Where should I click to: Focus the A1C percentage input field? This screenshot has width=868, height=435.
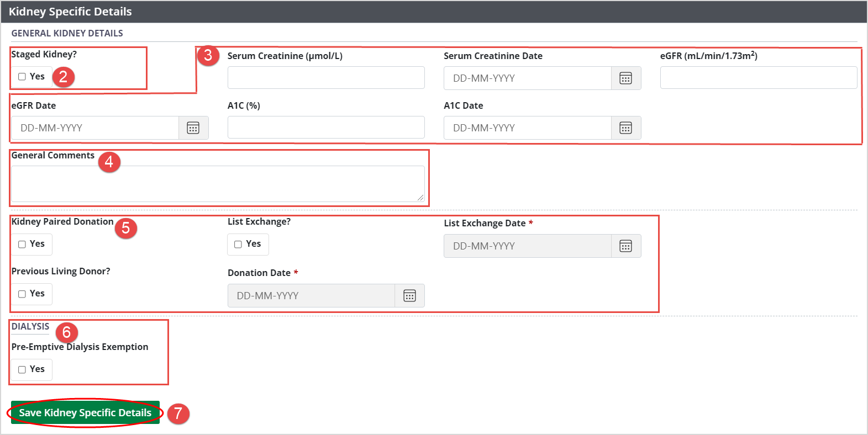(326, 128)
